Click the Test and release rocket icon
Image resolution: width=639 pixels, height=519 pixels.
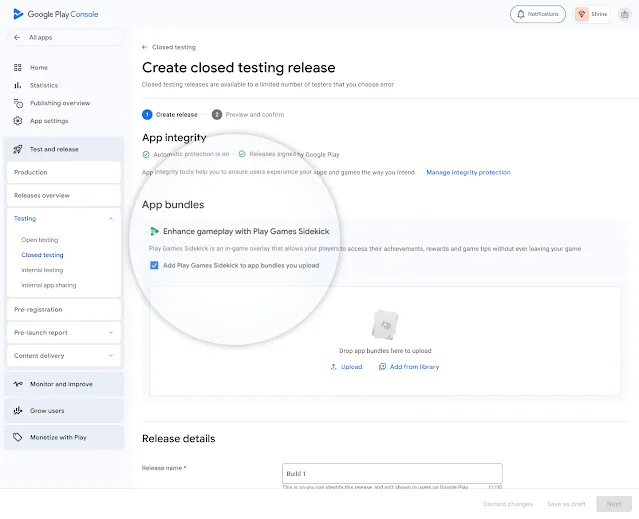point(18,149)
